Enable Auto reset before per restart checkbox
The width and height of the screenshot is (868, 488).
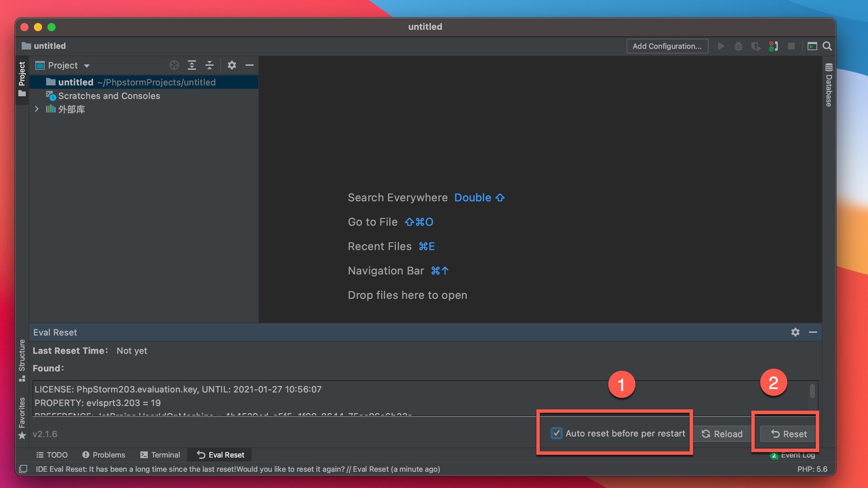tap(555, 433)
